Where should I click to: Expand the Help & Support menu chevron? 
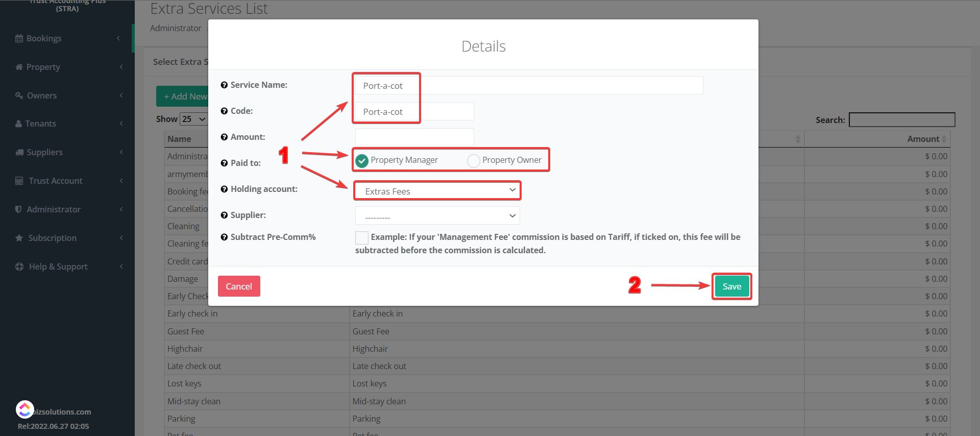tap(121, 267)
